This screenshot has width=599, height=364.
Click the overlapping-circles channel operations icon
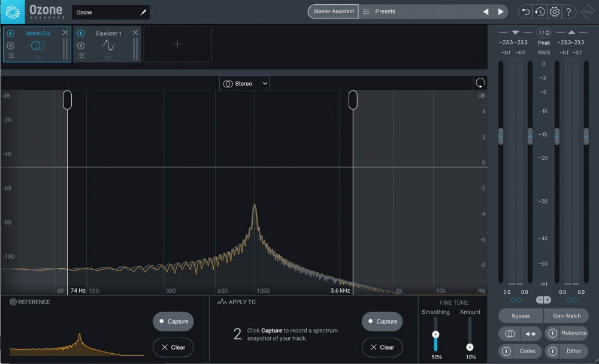(510, 334)
